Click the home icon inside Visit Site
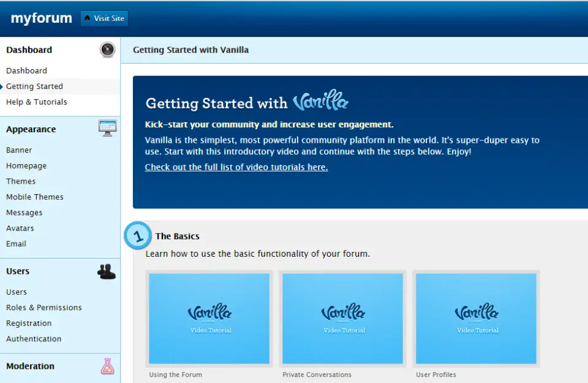Screen dimensions: 588x383 (x=89, y=18)
